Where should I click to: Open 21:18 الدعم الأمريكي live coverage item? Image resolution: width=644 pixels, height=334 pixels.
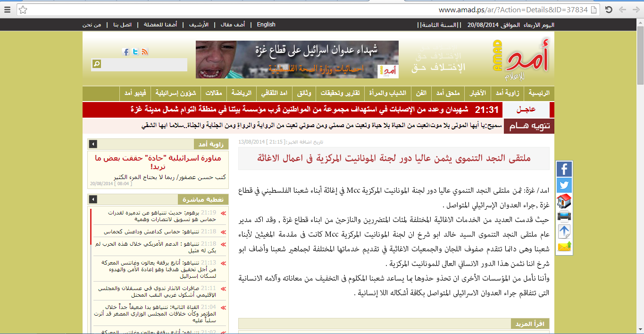click(x=155, y=247)
